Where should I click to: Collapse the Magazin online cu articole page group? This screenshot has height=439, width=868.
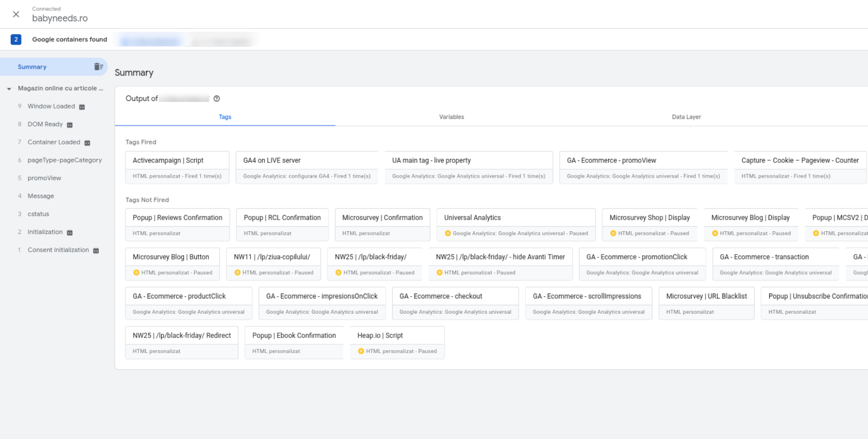pos(9,88)
